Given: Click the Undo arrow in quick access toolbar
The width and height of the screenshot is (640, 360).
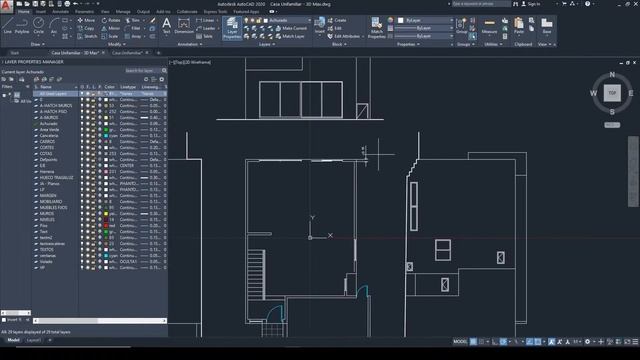Looking at the screenshot, I should pyautogui.click(x=76, y=4).
